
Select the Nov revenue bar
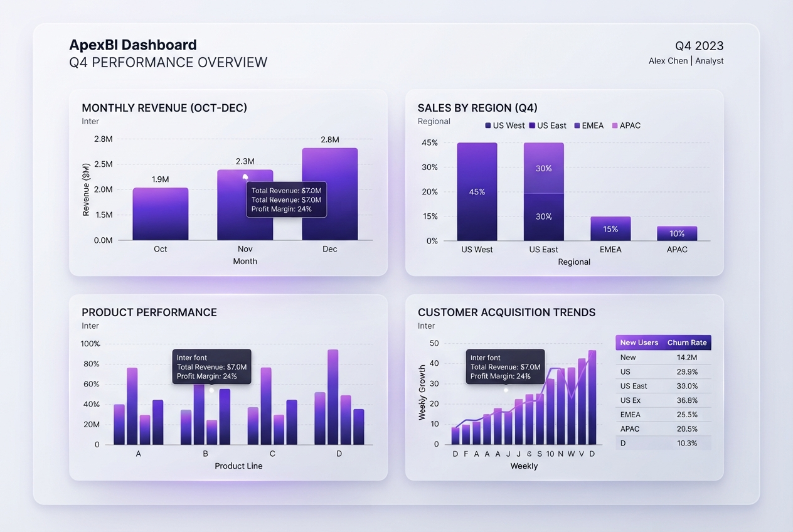click(x=245, y=205)
